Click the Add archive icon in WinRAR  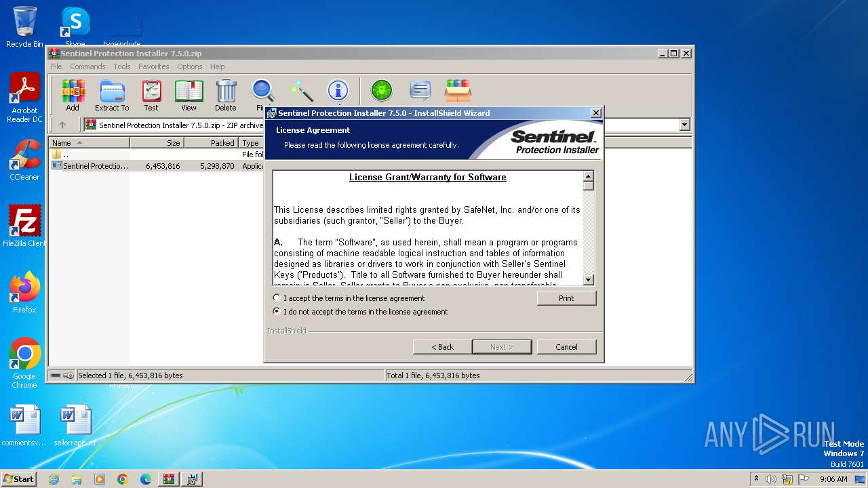click(73, 95)
